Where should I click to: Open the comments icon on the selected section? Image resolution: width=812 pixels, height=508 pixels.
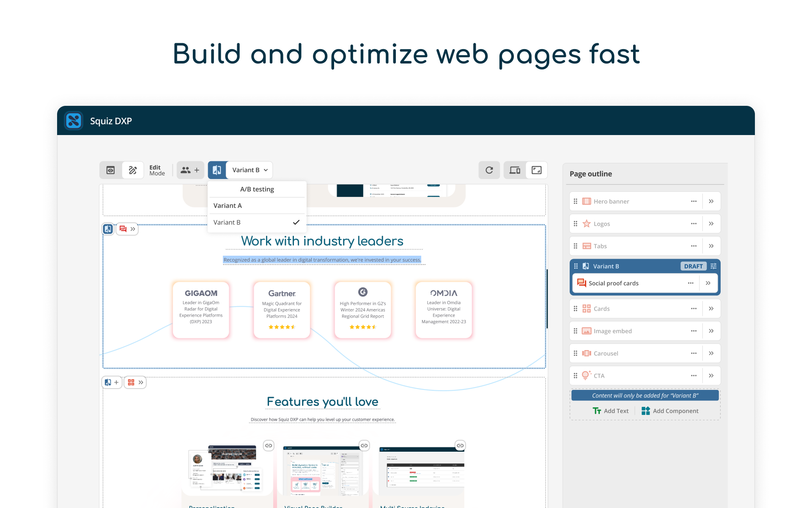tap(123, 229)
